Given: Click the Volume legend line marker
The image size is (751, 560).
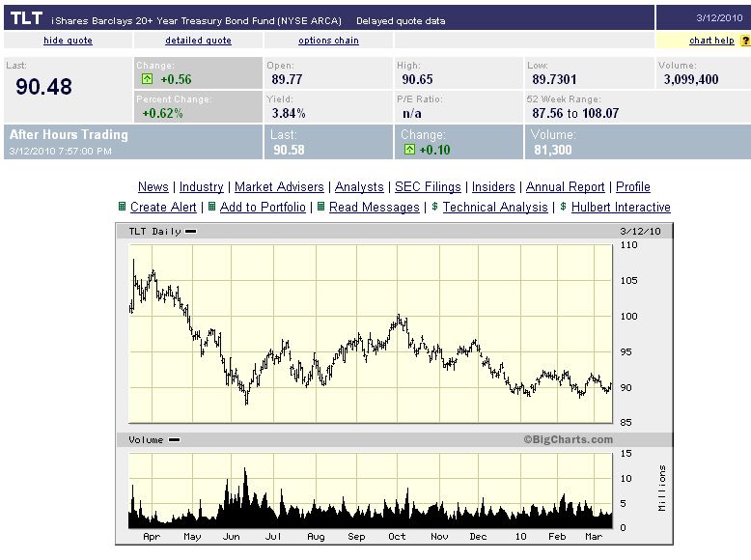Looking at the screenshot, I should pos(175,439).
